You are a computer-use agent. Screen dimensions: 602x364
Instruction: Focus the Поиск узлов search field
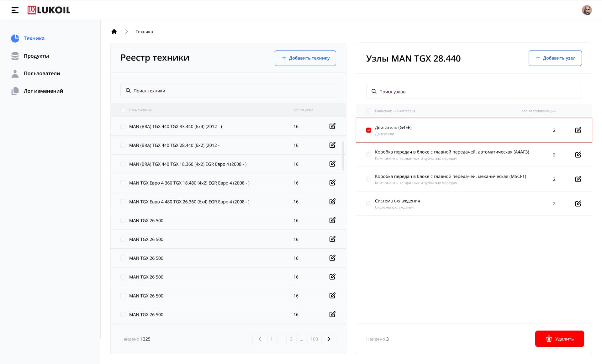(474, 92)
